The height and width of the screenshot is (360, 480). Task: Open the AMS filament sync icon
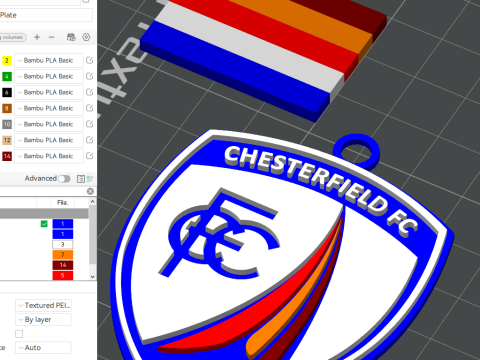click(x=71, y=37)
